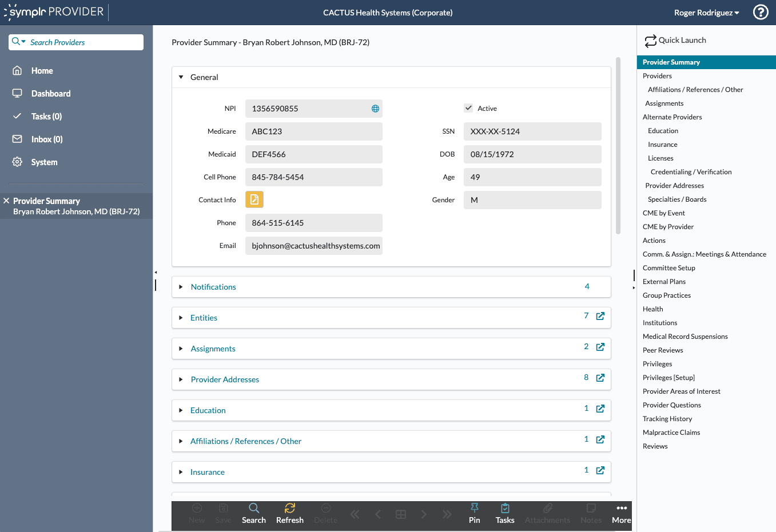Click the vertical scrollbar of summary panel
Viewport: 776px width, 532px height.
(x=618, y=146)
